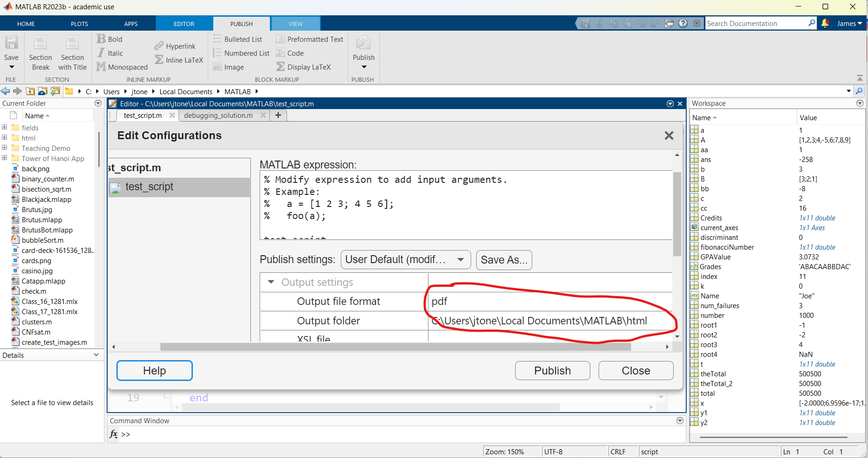This screenshot has width=868, height=458.
Task: Insert Image markup
Action: click(229, 67)
